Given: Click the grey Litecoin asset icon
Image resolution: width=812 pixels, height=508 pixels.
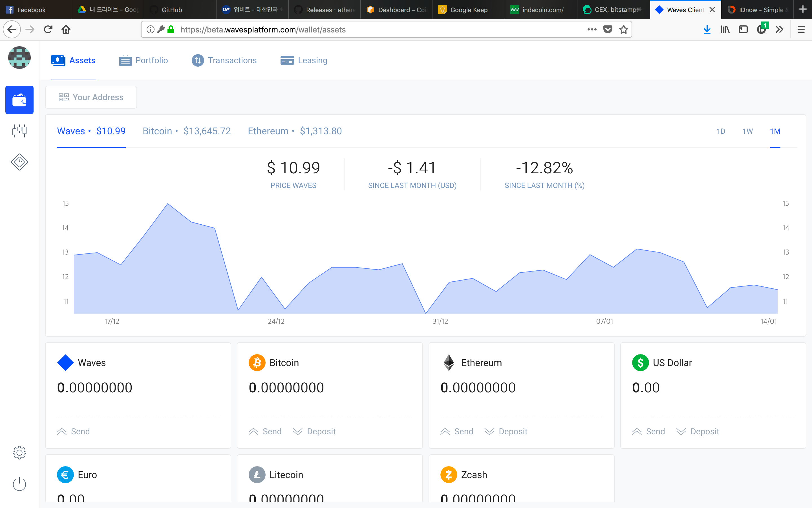Looking at the screenshot, I should pos(257,475).
